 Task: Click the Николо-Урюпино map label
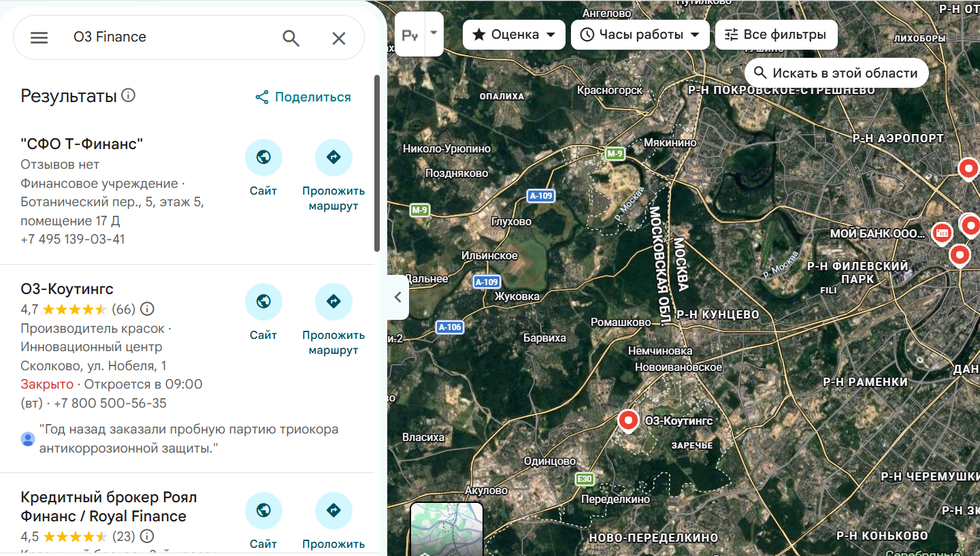click(x=446, y=148)
